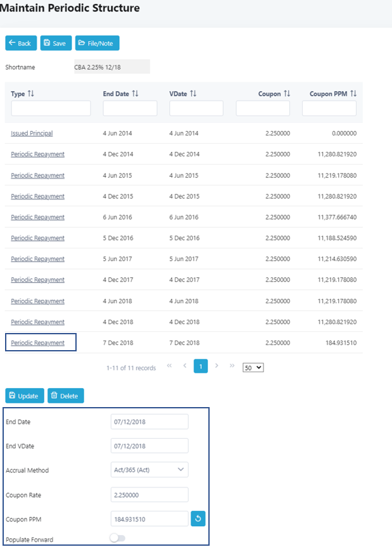Go to next page arrow in pagination

click(217, 366)
